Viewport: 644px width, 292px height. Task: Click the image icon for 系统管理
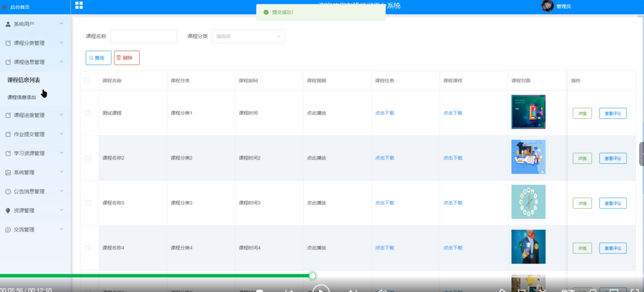8,172
